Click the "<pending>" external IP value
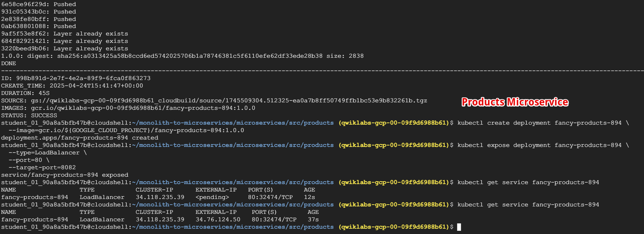Screen dimensions: 644x234 212,197
